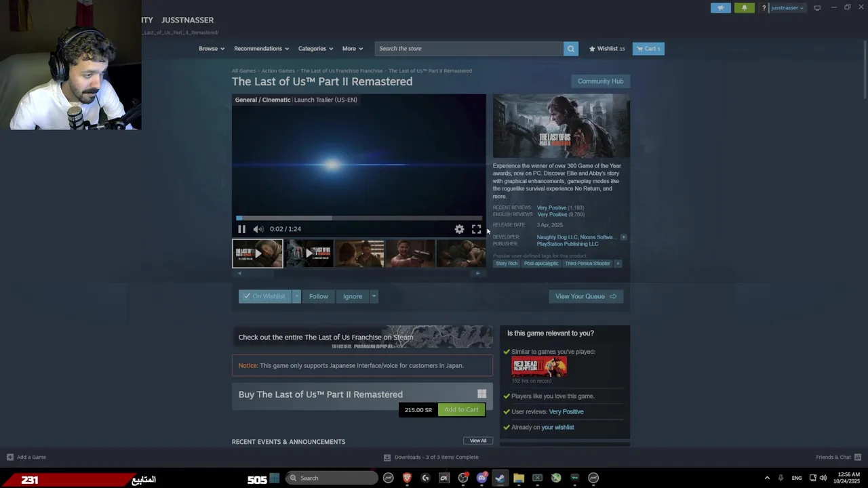Open the video player settings gear
The width and height of the screenshot is (868, 488).
pos(459,229)
